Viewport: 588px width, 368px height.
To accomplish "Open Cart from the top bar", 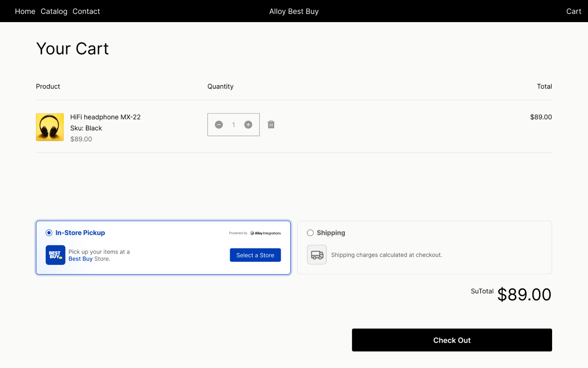I will click(x=573, y=11).
